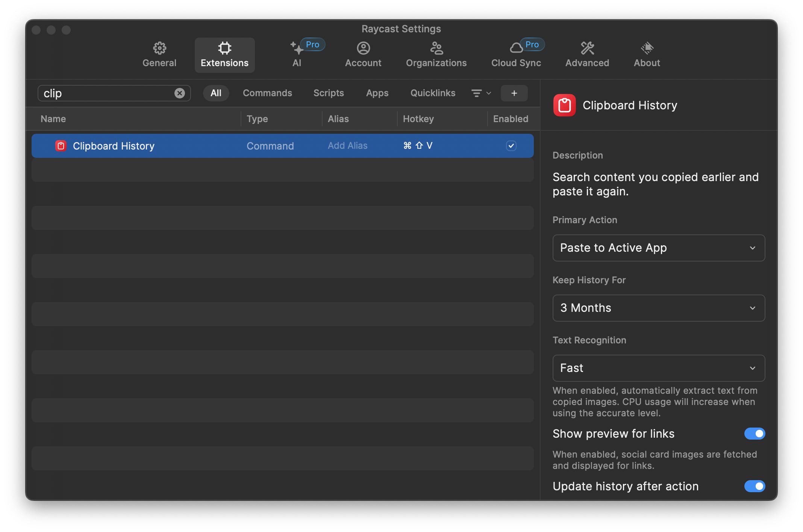Open the Cloud Sync cloud tab
This screenshot has height=532, width=803.
point(516,54)
